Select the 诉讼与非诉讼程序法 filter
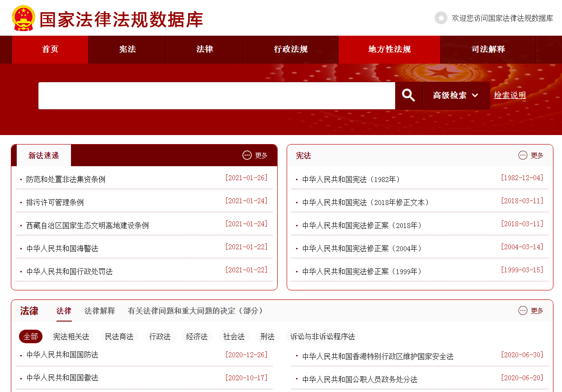The image size is (562, 392). pos(322,336)
